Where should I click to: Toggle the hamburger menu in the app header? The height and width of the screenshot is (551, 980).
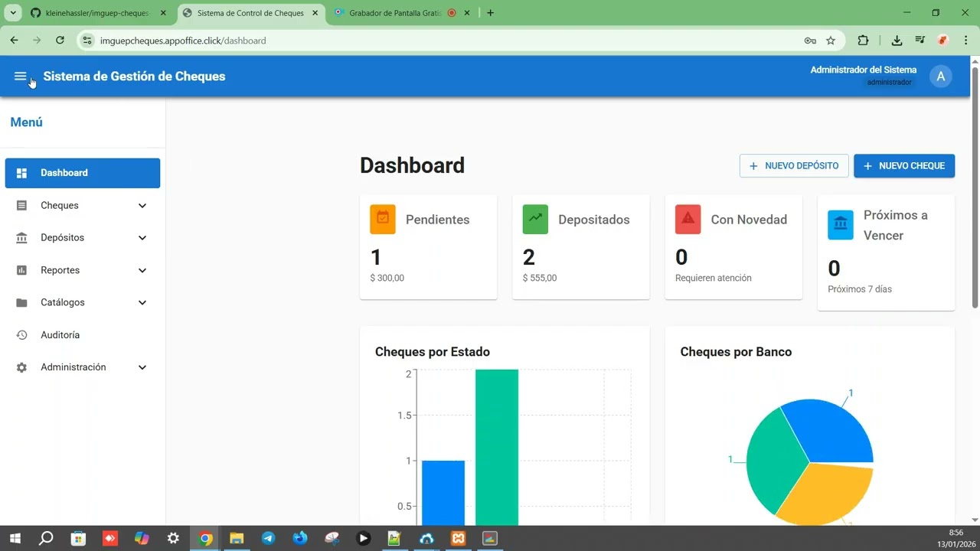21,76
